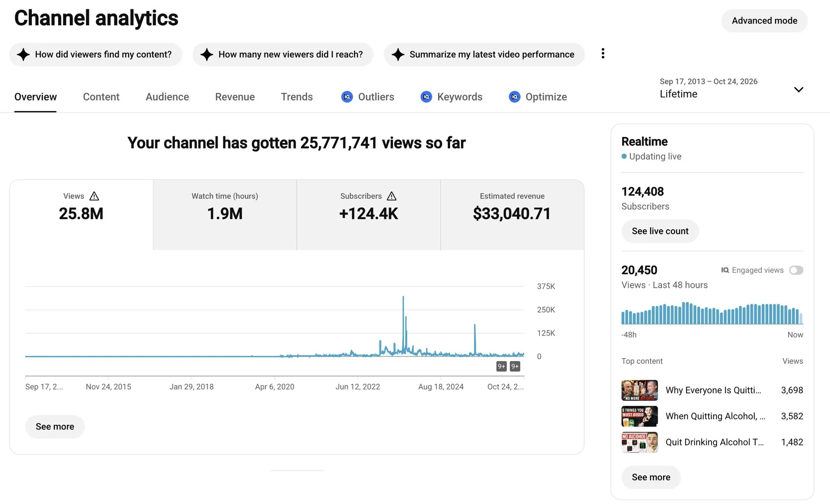Click the 'Aug 18, 2024' axis label
Screen dimensions: 830x504
coord(441,387)
